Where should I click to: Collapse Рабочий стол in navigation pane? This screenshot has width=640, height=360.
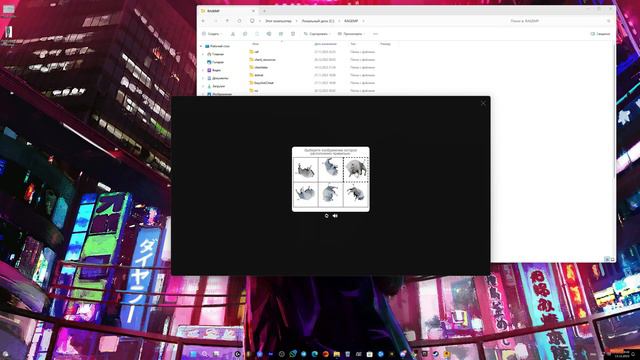201,46
